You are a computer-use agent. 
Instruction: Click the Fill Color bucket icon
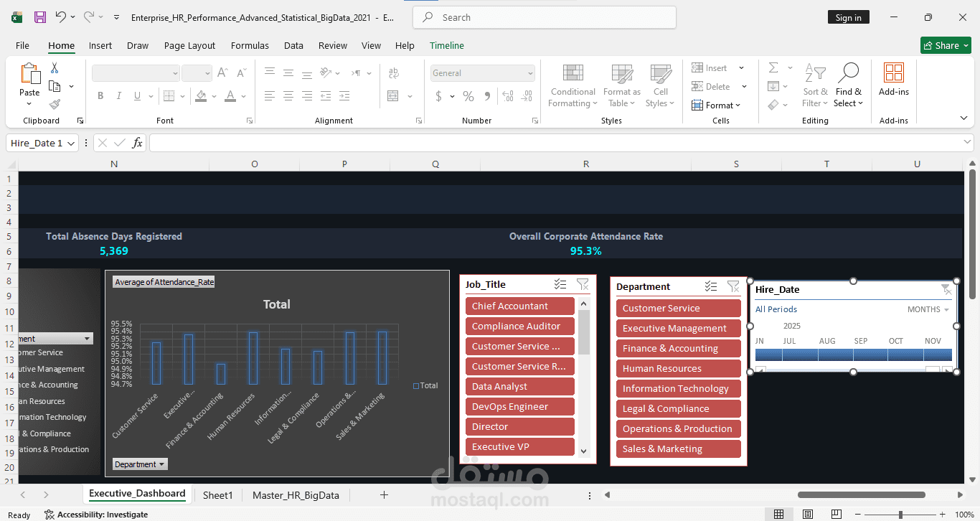click(x=201, y=96)
